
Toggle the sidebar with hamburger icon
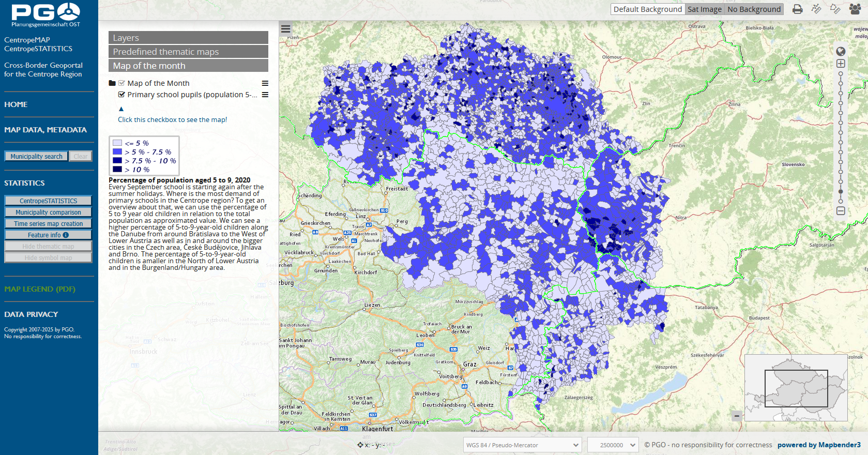click(285, 29)
